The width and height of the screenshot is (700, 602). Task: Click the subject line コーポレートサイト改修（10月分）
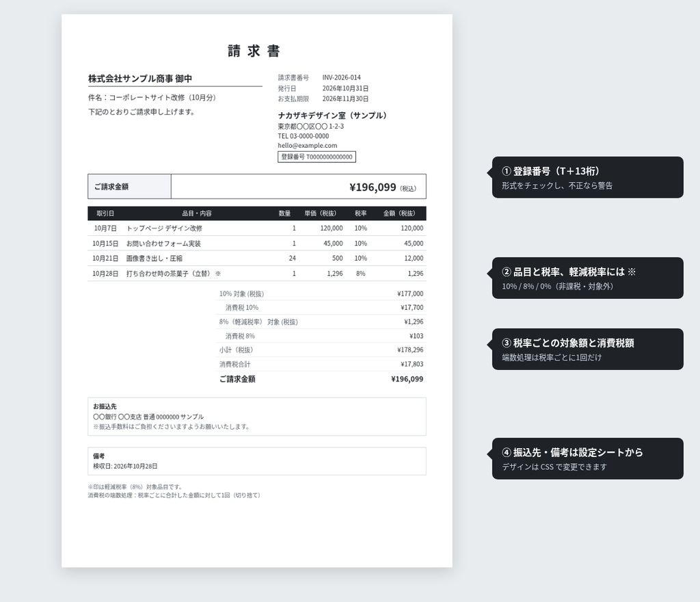(x=163, y=97)
